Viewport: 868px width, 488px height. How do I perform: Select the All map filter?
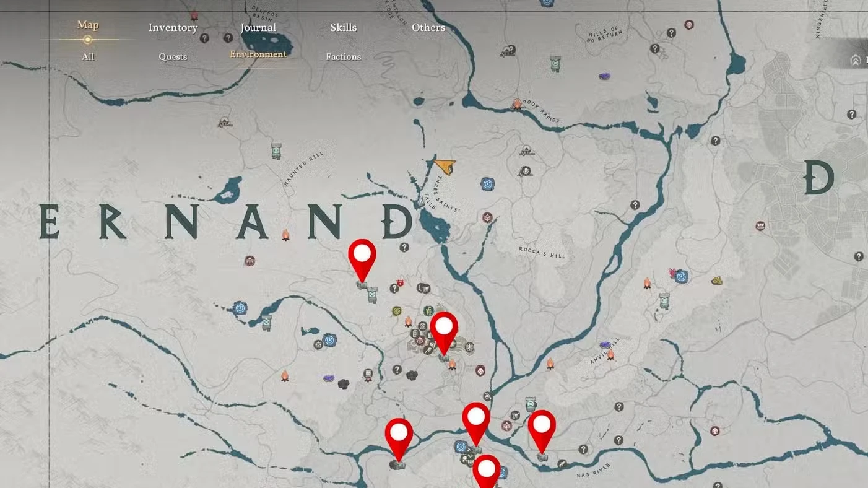88,56
